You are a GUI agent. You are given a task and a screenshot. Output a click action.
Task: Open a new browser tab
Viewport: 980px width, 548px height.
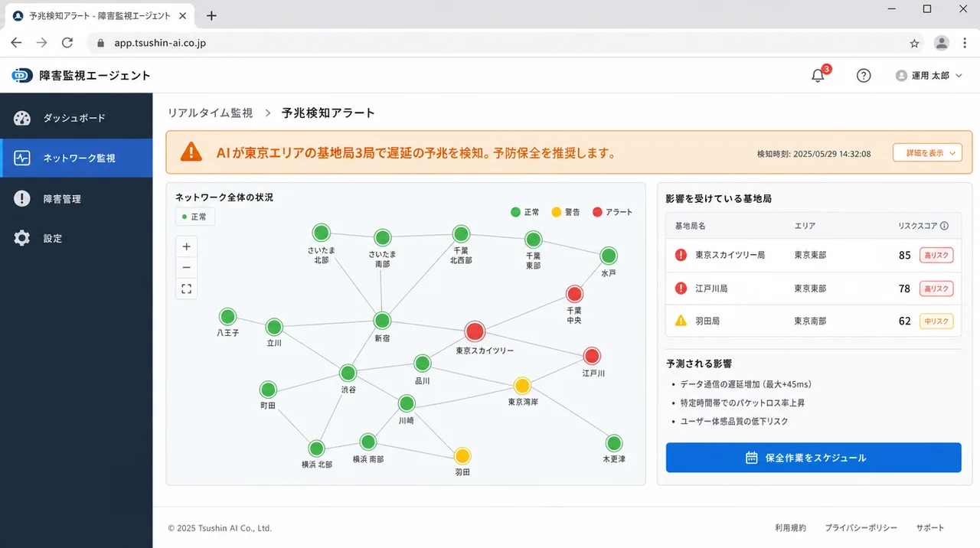tap(212, 15)
